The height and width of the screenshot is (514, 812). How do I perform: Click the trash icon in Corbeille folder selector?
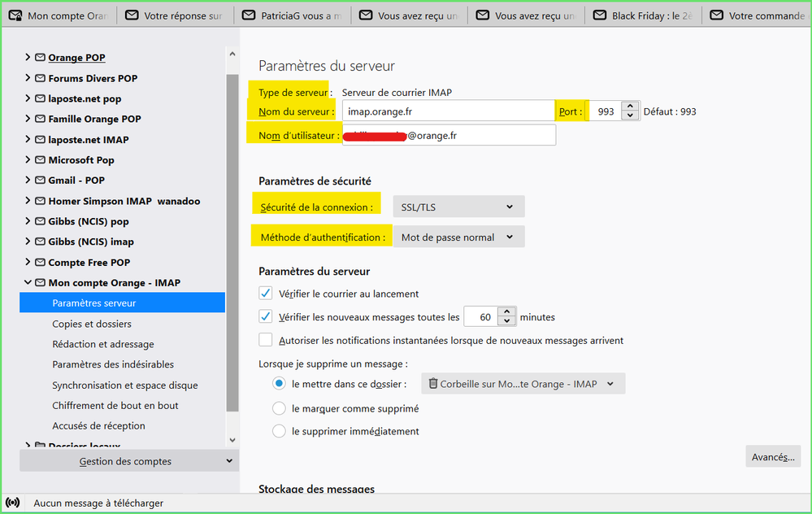[433, 384]
